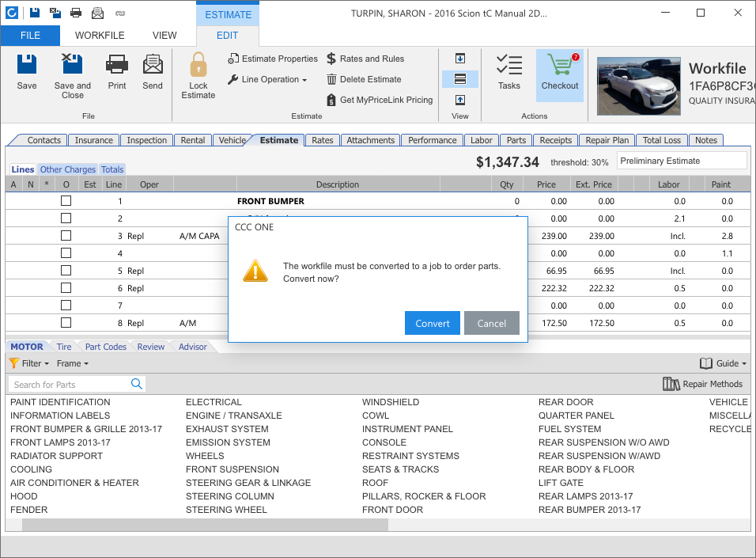
Task: Click the Cancel button in dialog
Action: click(x=492, y=323)
